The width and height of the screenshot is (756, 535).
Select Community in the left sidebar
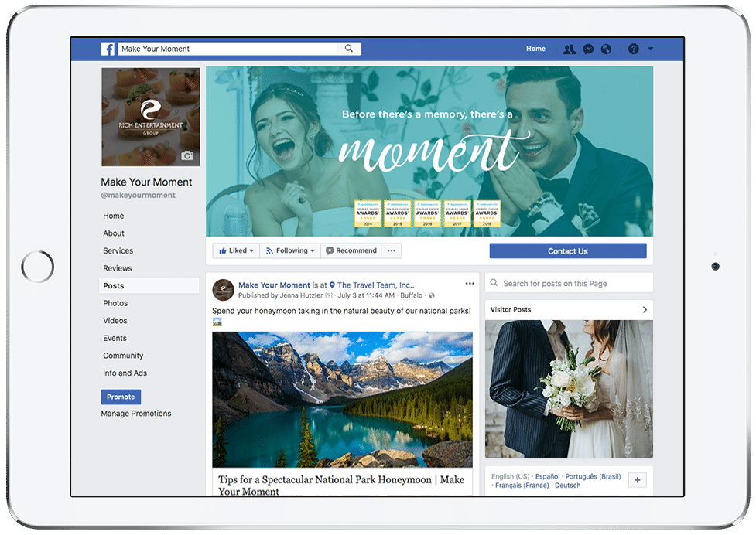point(123,356)
